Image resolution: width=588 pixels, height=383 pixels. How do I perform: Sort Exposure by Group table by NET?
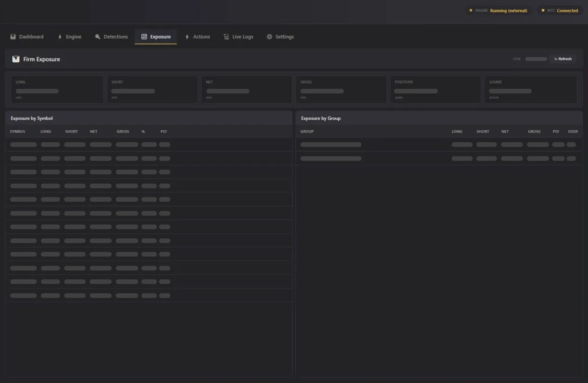(x=505, y=132)
